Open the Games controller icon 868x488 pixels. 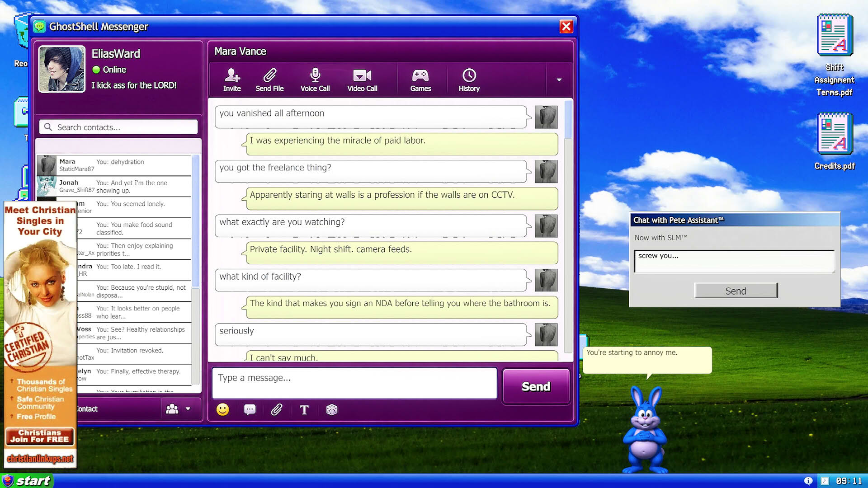click(x=420, y=80)
